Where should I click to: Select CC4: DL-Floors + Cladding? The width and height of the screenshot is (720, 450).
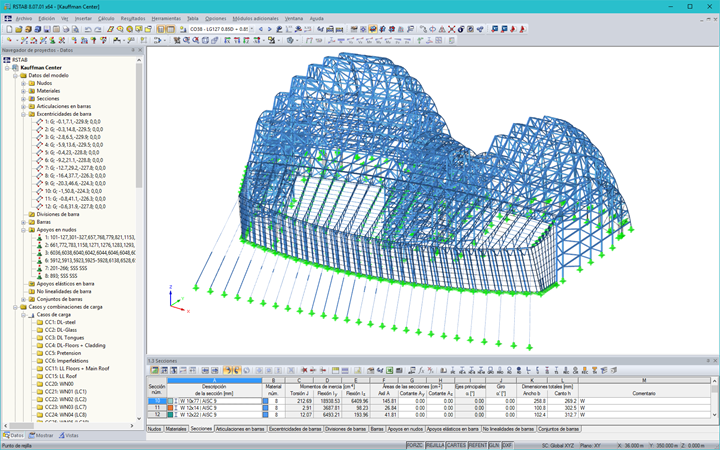[75, 345]
